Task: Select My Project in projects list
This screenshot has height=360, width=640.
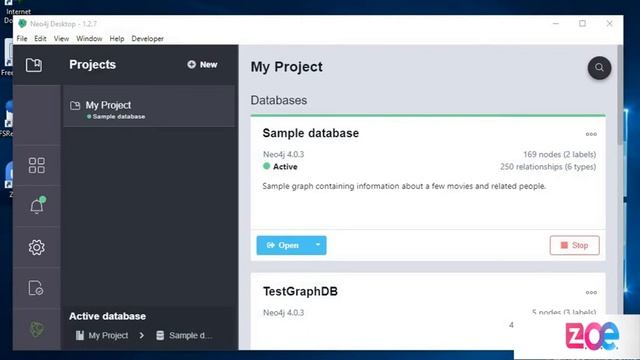Action: (149, 107)
